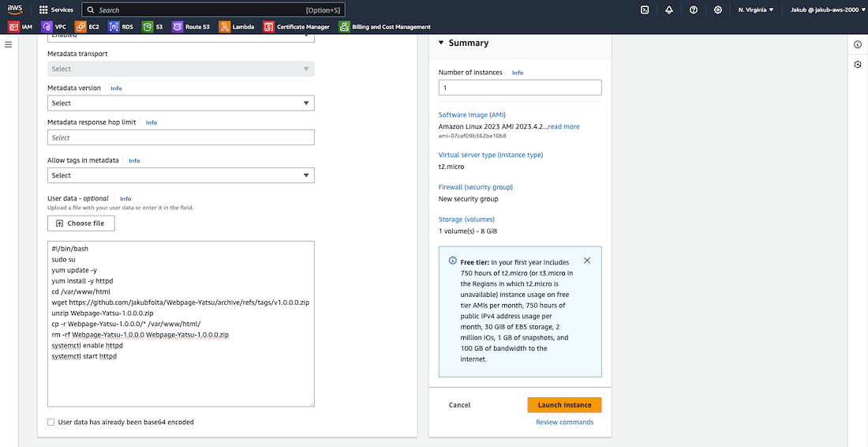Click the Launch instance button

coord(564,405)
